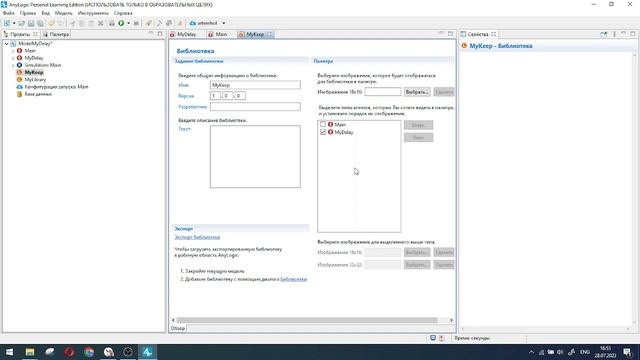640x360 pixels.
Task: Open the Run dropdown arrow beside play icon
Action: point(129,23)
